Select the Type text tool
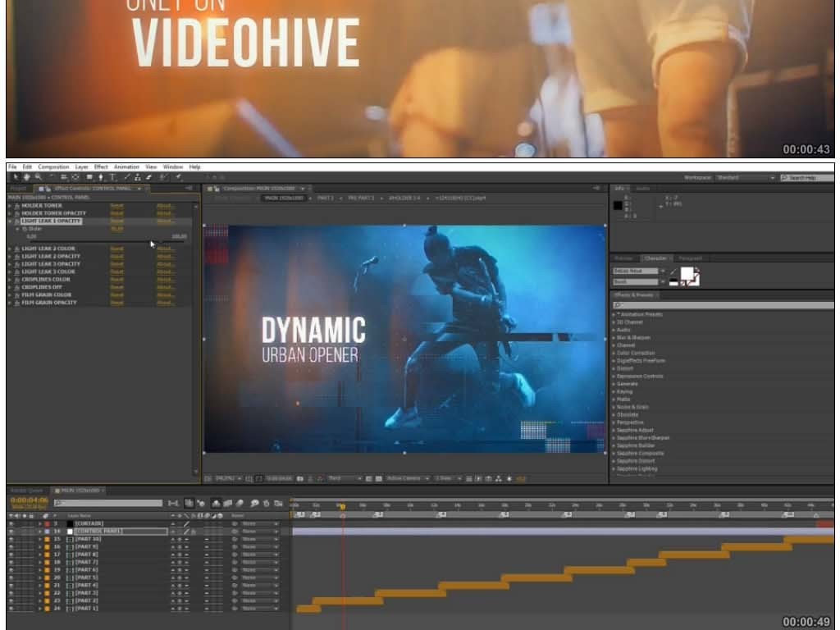This screenshot has height=630, width=840. (112, 177)
